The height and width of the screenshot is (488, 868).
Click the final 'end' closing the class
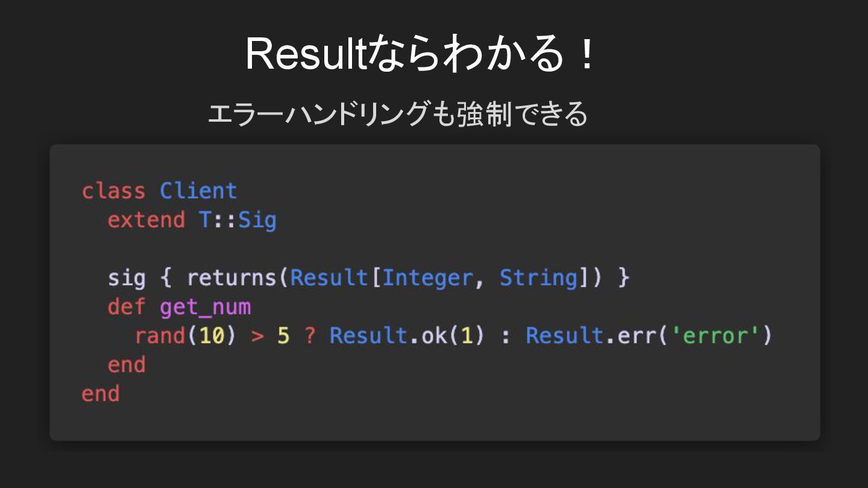tap(101, 393)
